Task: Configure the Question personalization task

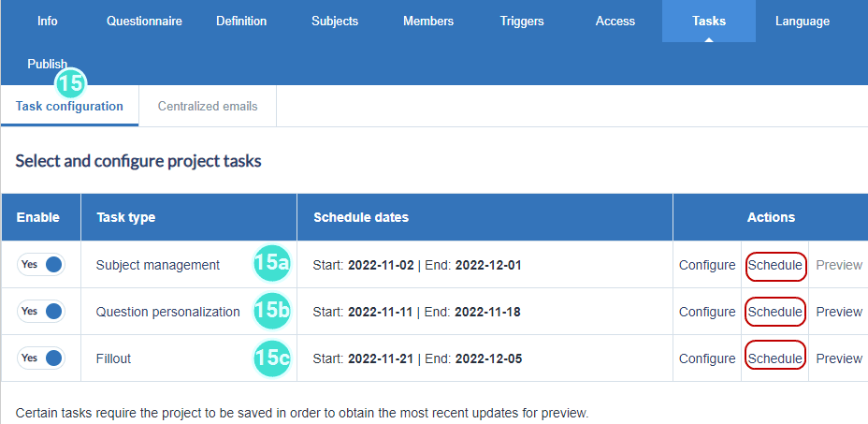Action: 707,312
